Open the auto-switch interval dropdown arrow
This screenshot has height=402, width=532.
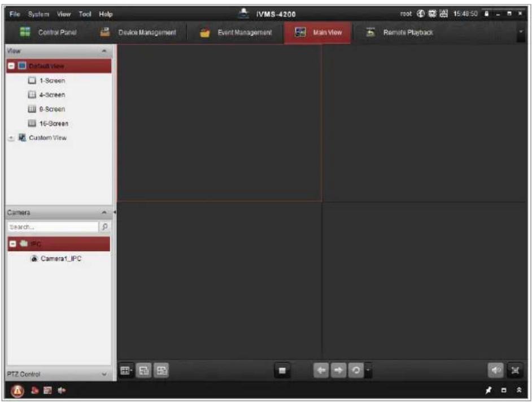[369, 370]
